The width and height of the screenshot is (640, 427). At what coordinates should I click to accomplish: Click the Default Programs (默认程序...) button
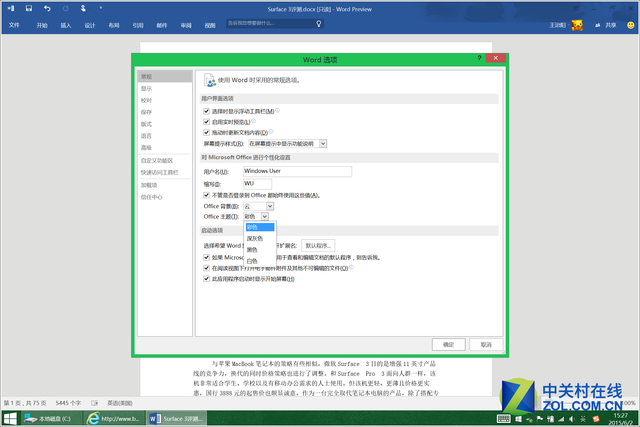318,245
